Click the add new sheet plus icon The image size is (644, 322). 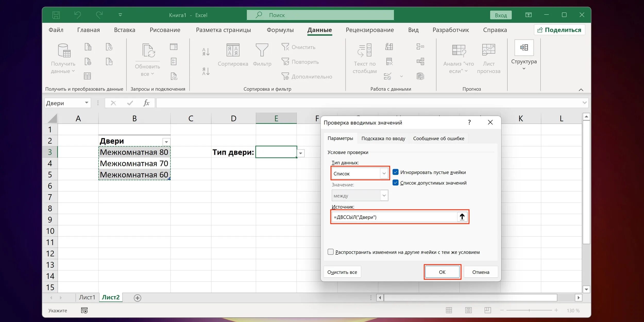click(x=137, y=298)
